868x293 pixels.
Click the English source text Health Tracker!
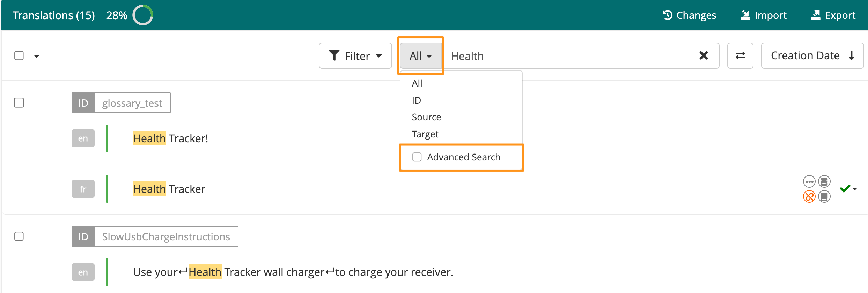[x=170, y=138]
